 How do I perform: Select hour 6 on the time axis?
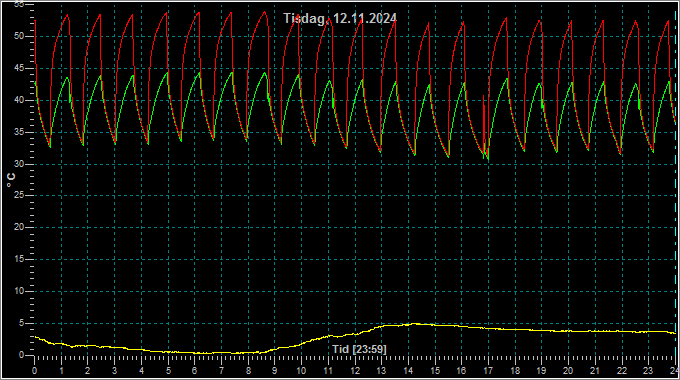click(x=195, y=371)
